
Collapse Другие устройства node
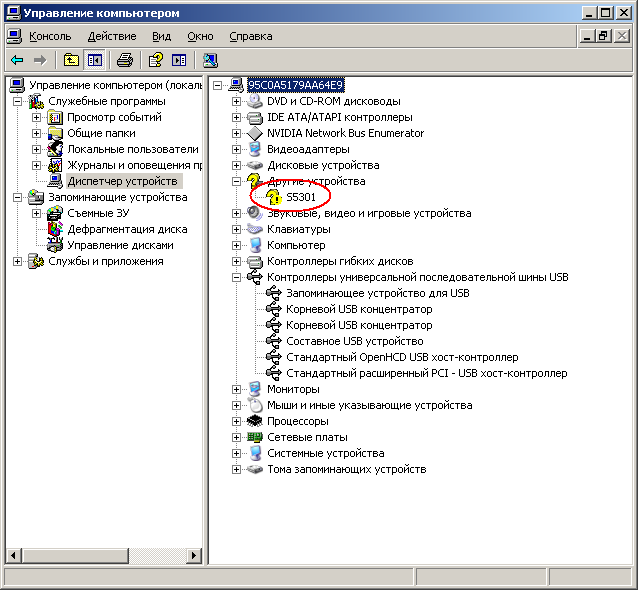pos(236,181)
